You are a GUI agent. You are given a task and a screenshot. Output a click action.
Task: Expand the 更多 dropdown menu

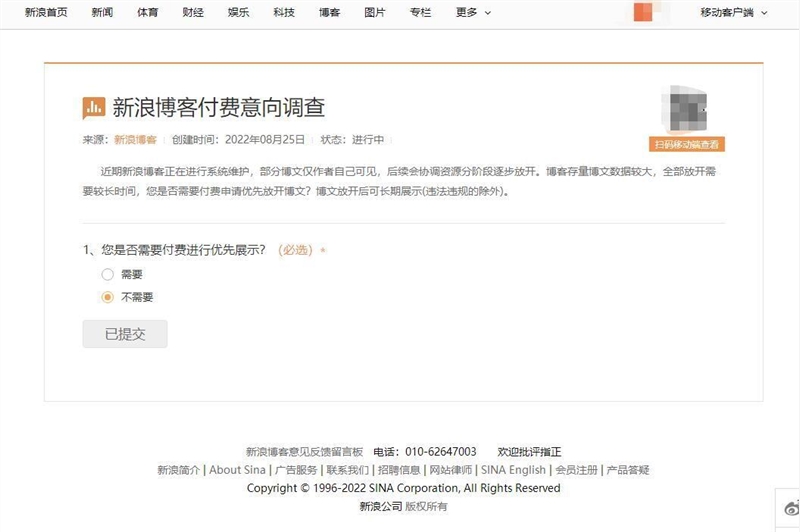click(473, 12)
